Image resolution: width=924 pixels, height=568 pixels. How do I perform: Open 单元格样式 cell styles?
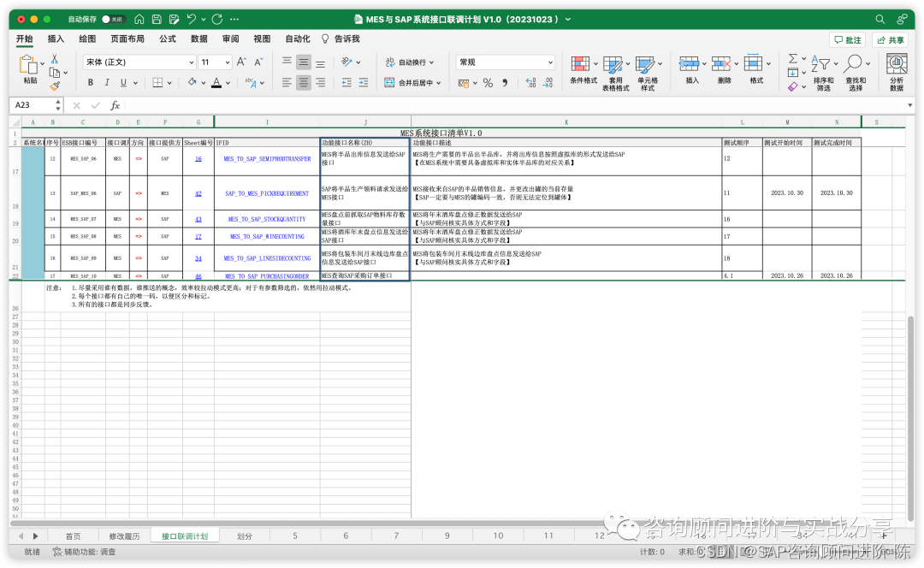[648, 73]
